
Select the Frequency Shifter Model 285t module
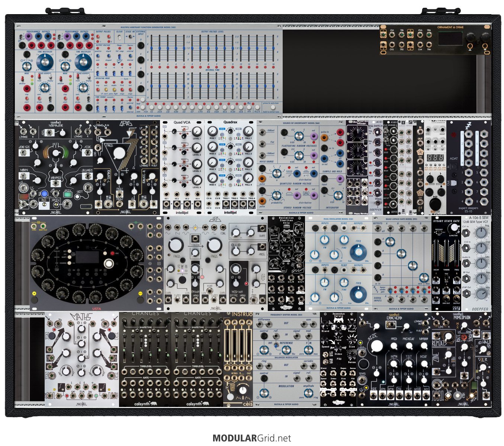tap(286, 359)
